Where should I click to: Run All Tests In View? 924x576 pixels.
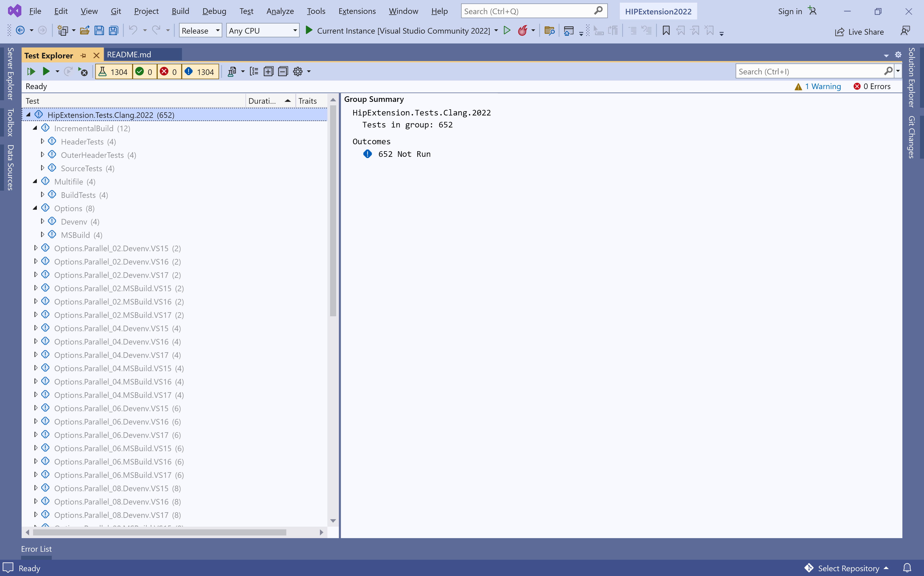(31, 72)
